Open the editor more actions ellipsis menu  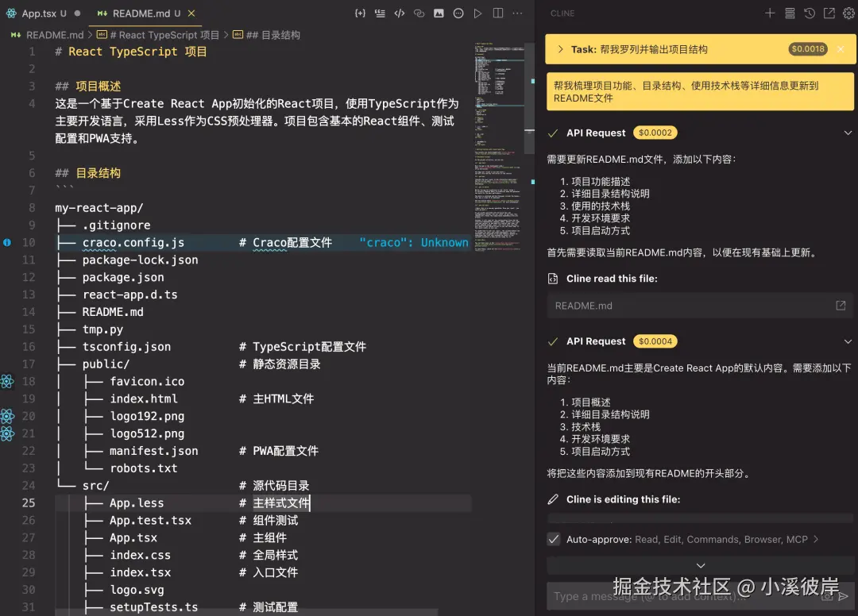coord(518,13)
